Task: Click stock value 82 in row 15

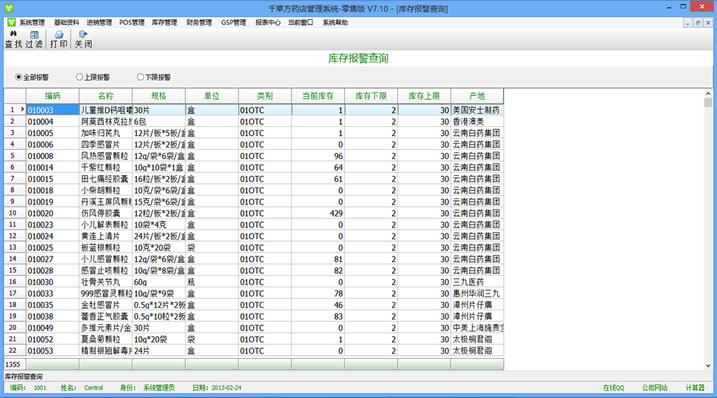Action: pyautogui.click(x=318, y=270)
